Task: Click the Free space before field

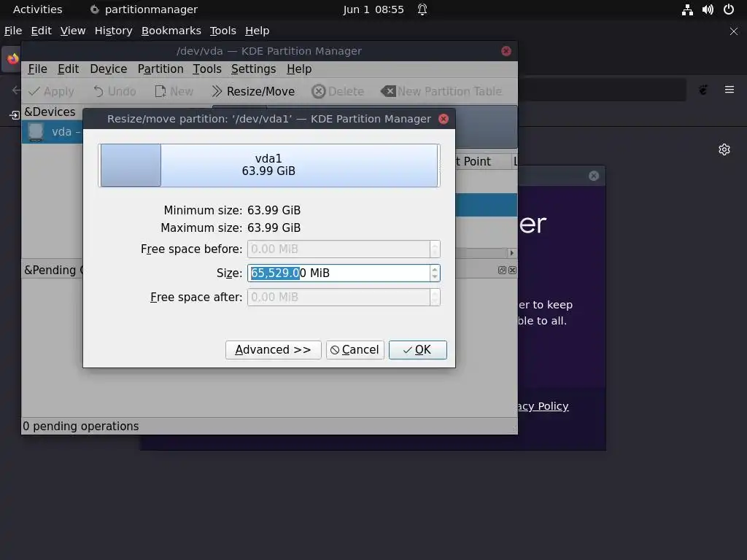Action: point(343,249)
